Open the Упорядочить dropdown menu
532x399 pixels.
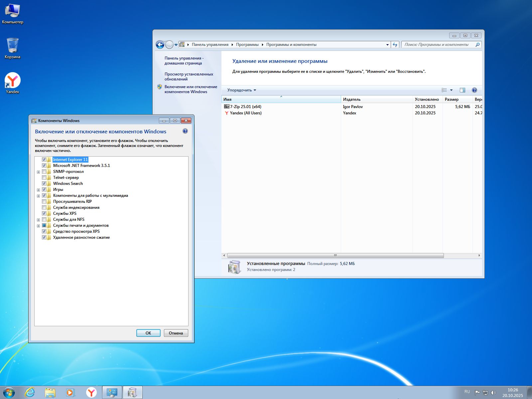(241, 90)
